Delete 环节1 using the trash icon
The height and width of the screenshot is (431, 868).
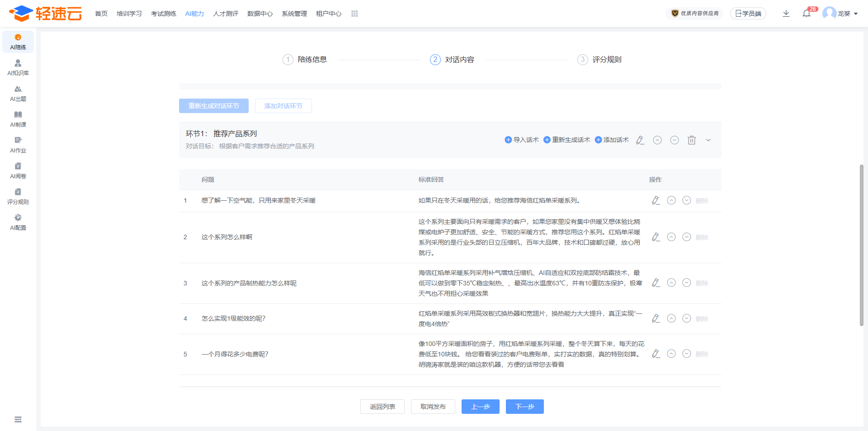691,140
